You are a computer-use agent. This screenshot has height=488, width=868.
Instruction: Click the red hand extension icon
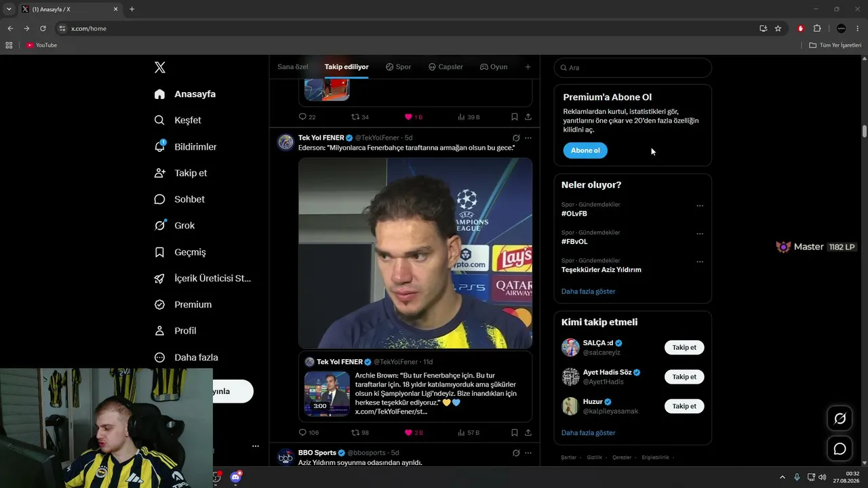(x=801, y=28)
